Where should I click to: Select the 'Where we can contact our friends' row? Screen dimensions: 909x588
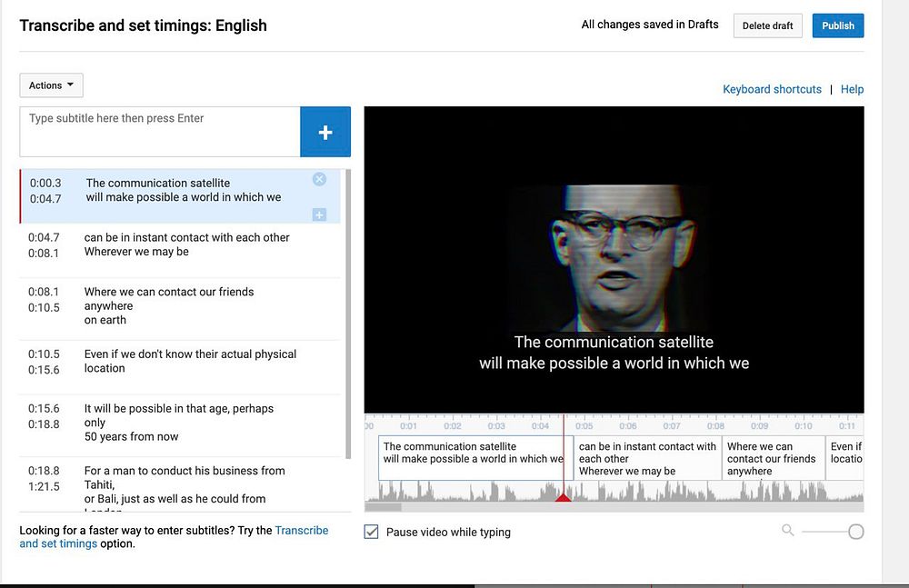(180, 309)
